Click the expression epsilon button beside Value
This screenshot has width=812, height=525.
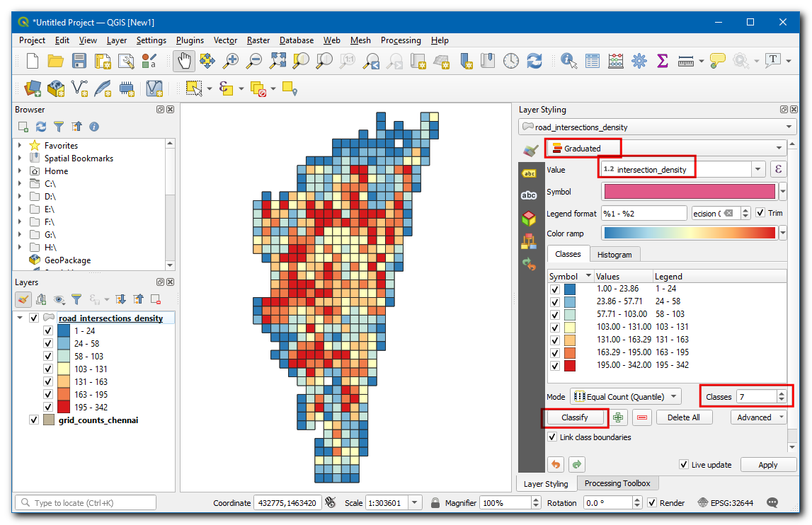pyautogui.click(x=779, y=169)
